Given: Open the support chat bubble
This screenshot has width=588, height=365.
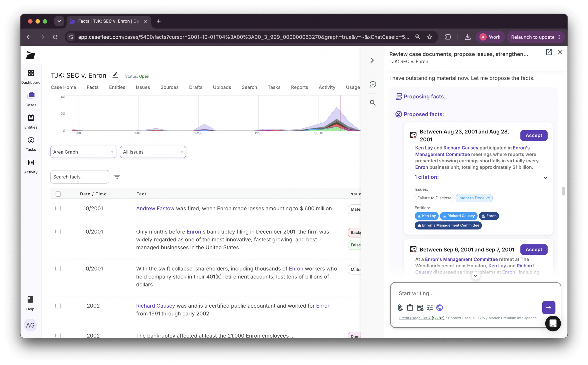Looking at the screenshot, I should pyautogui.click(x=553, y=323).
